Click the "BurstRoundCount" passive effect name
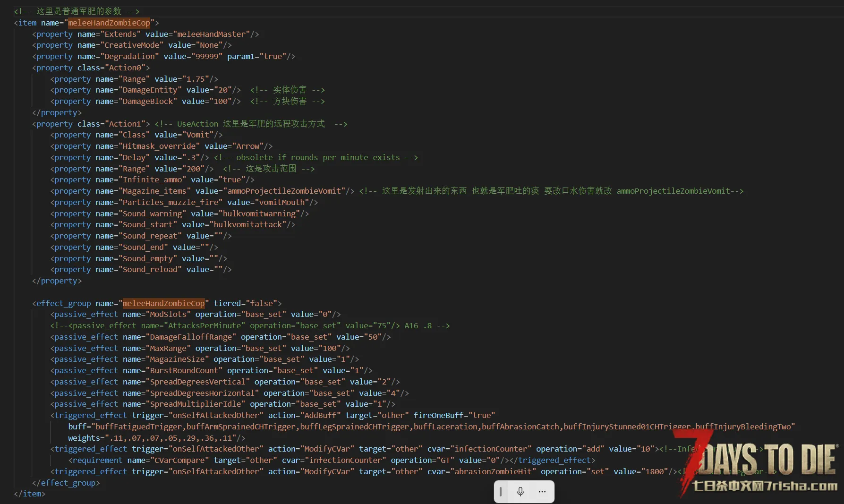Viewport: 844px width, 504px height. click(184, 371)
